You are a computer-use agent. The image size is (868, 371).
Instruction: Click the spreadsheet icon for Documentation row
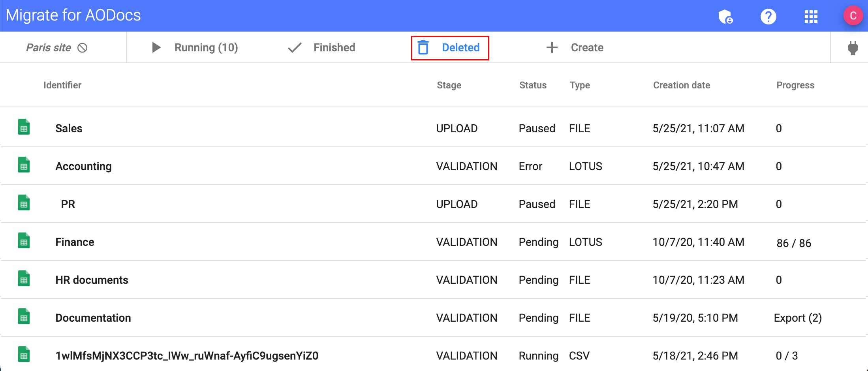(24, 317)
